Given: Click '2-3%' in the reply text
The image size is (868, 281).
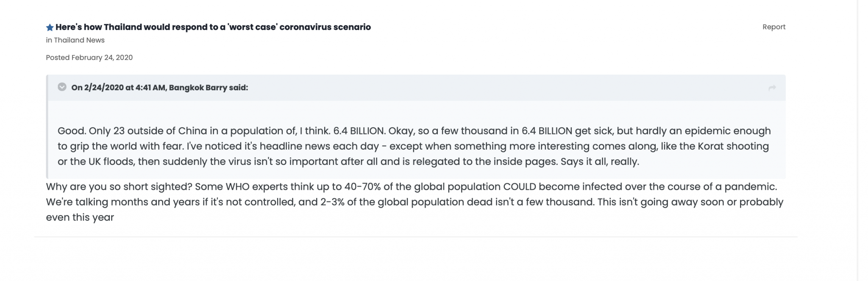Looking at the screenshot, I should pos(332,202).
